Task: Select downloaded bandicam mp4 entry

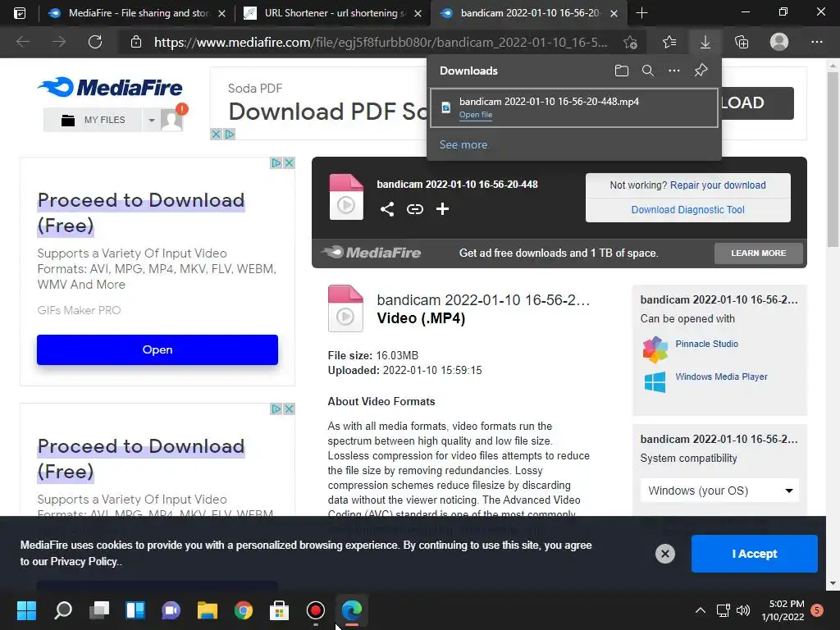Action: (573, 107)
